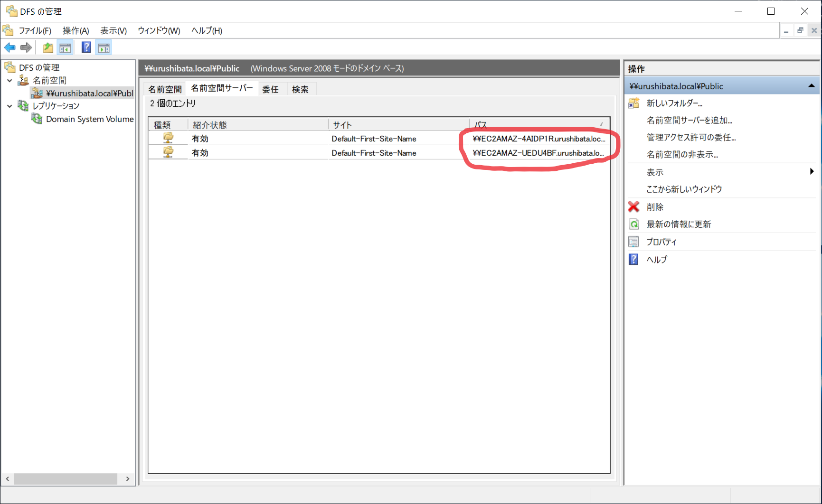Click 有効 status in the EC2AMAZ-4AIDP1R row
The image size is (822, 504).
point(200,139)
